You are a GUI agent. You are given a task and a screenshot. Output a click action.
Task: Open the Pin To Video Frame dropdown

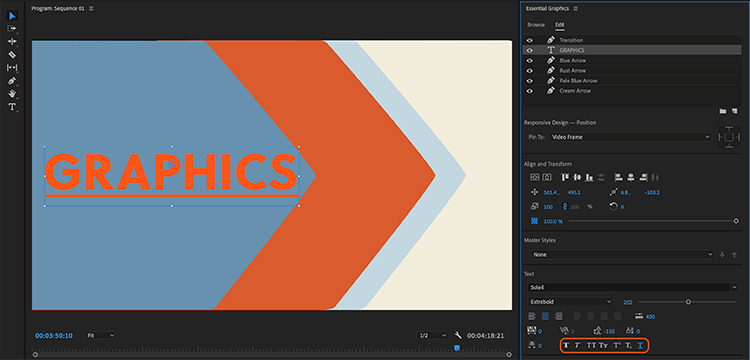(630, 137)
